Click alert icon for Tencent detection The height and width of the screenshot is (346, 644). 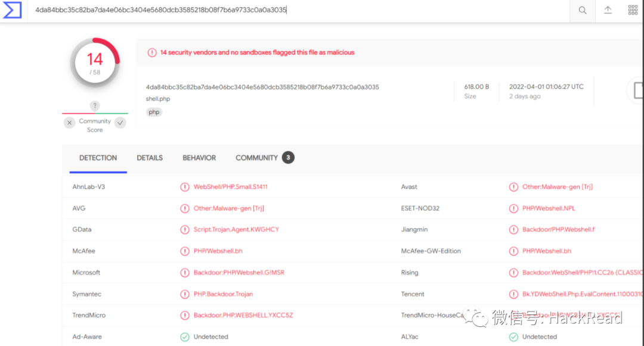[513, 294]
